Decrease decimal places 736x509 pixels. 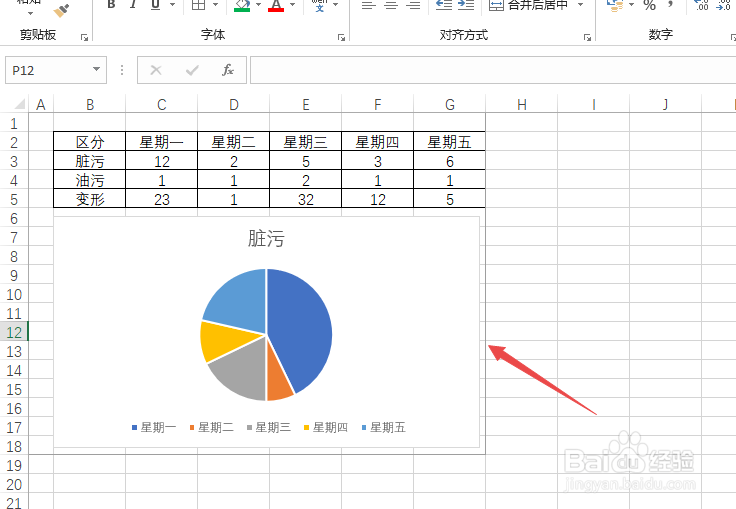pos(724,5)
